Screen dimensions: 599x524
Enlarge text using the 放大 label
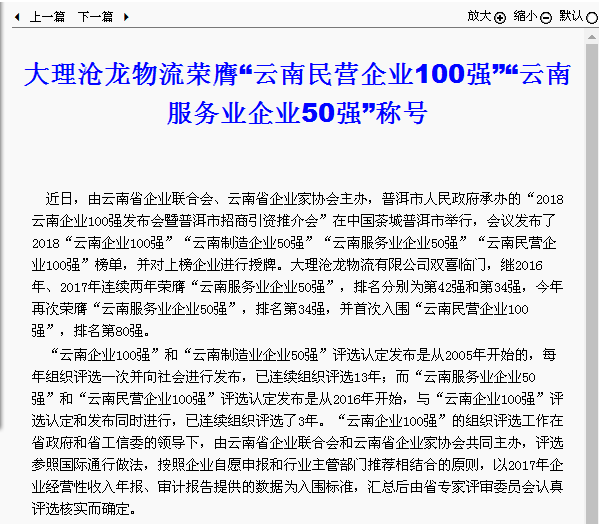point(479,16)
